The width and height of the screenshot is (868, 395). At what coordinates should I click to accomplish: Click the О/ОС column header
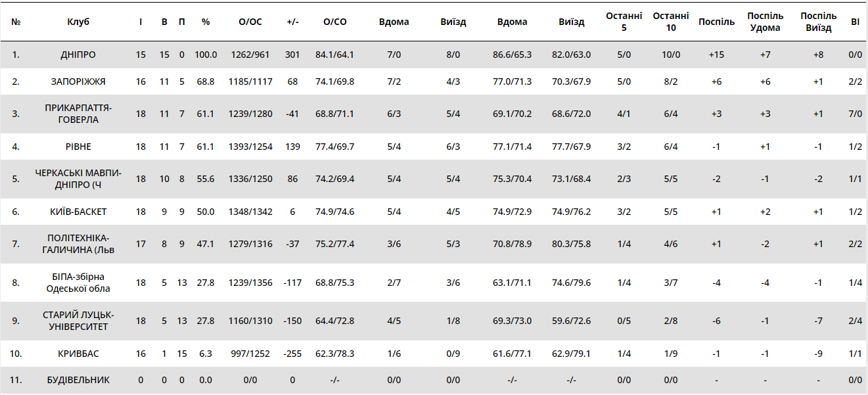(x=250, y=22)
